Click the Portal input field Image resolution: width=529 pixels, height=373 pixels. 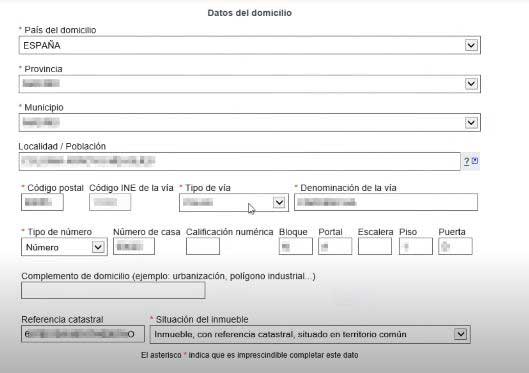tap(335, 246)
